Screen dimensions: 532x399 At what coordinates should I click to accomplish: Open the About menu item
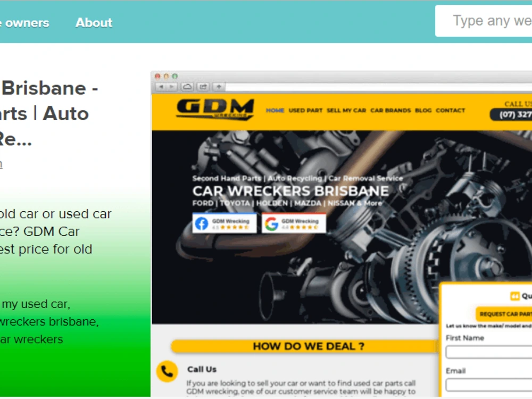[x=94, y=22]
